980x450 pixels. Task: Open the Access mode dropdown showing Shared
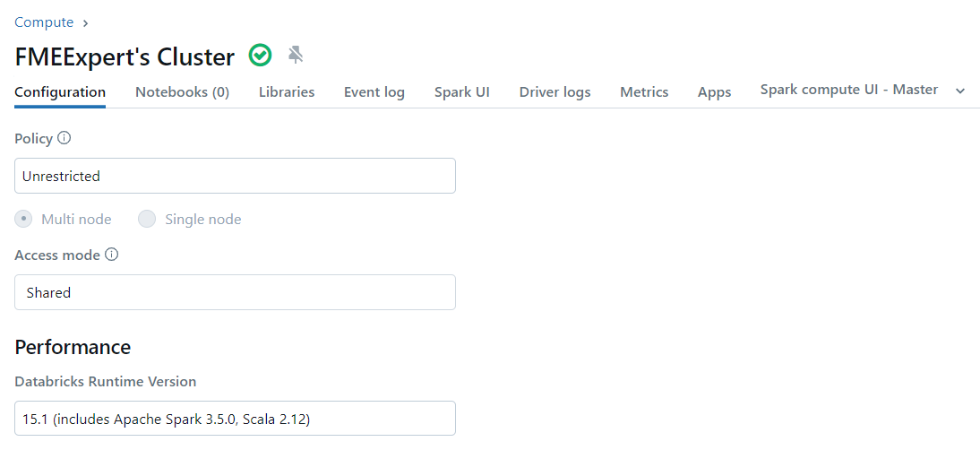coord(235,292)
